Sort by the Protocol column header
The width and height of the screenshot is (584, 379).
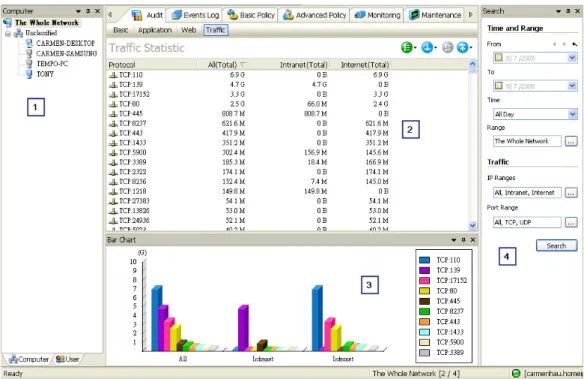coord(152,65)
